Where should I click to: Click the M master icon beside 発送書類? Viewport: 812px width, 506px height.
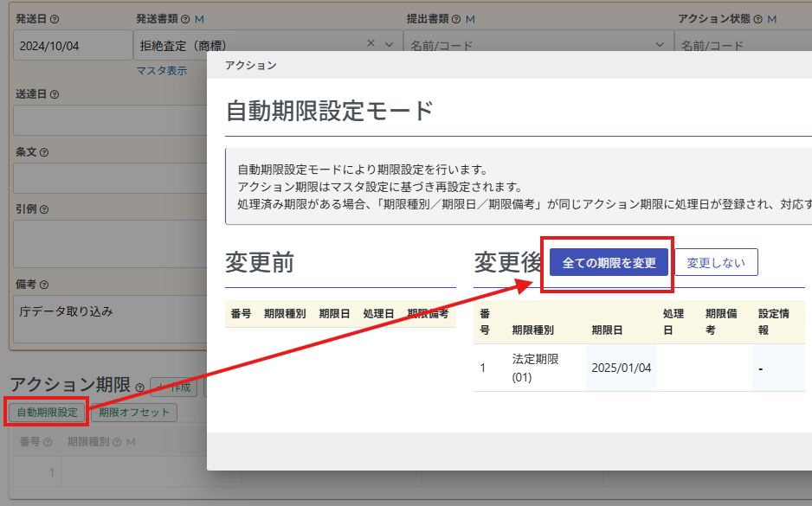200,19
